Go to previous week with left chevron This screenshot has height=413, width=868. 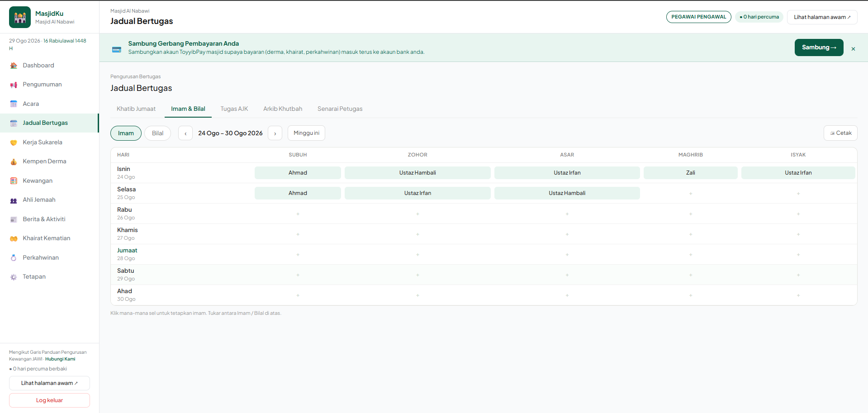pos(185,133)
